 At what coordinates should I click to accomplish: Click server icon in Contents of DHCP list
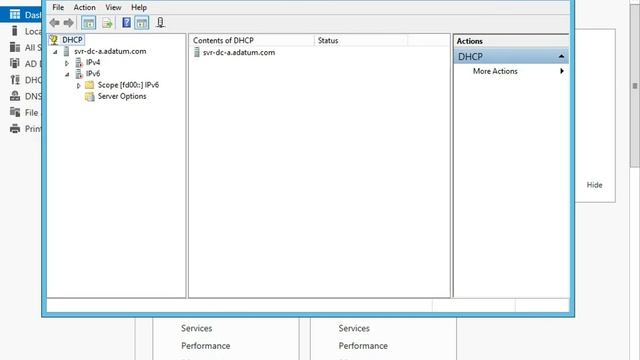coord(197,52)
